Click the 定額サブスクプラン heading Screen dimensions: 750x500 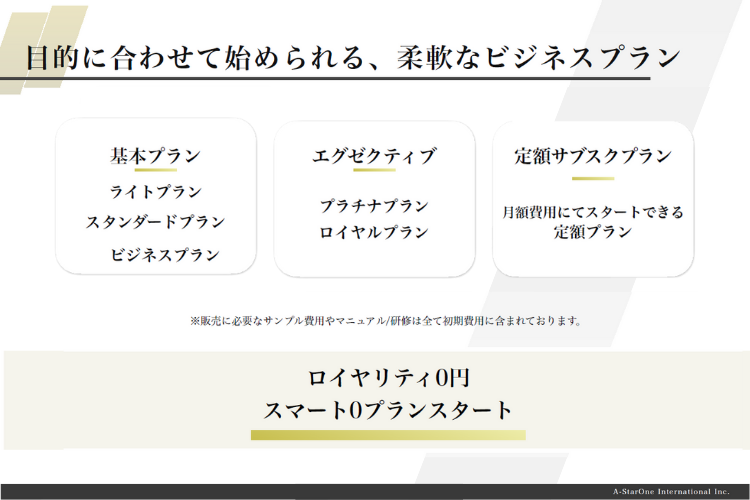pyautogui.click(x=592, y=156)
